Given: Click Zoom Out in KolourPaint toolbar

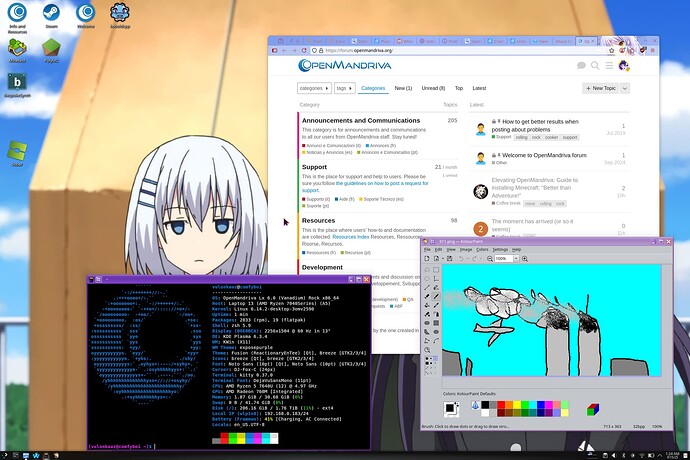Looking at the screenshot, I should [x=490, y=258].
